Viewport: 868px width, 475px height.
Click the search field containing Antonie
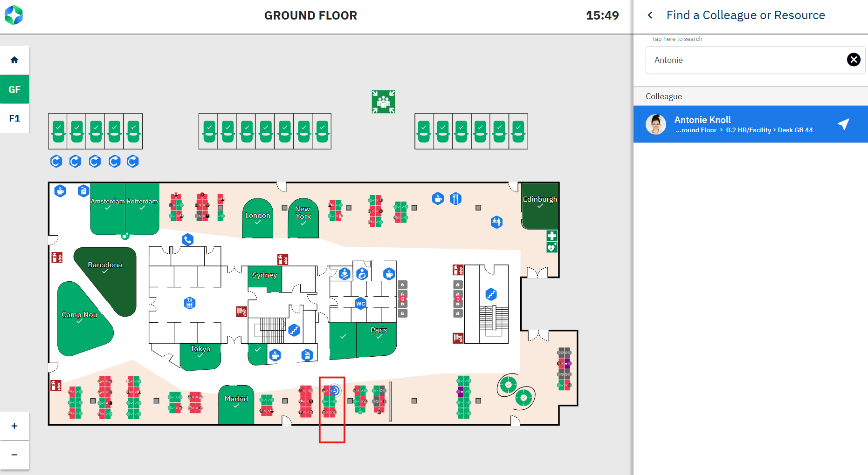(x=746, y=60)
